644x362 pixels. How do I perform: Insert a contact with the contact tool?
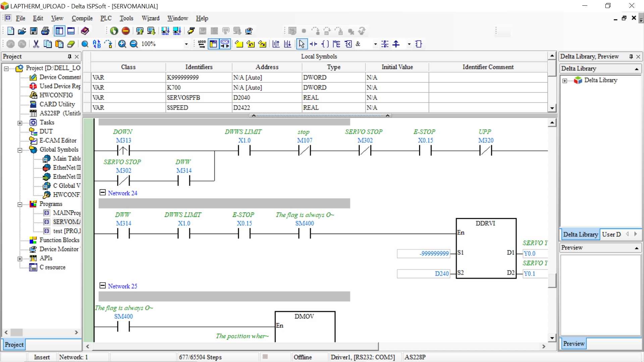314,44
